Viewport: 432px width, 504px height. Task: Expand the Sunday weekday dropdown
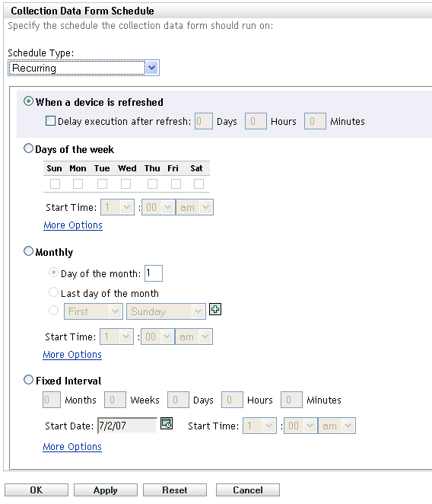(x=166, y=311)
